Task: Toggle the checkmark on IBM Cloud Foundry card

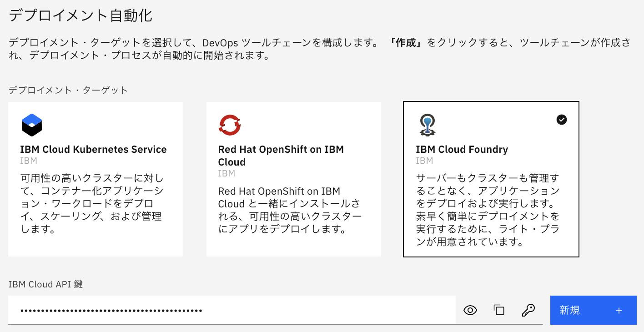Action: (562, 120)
